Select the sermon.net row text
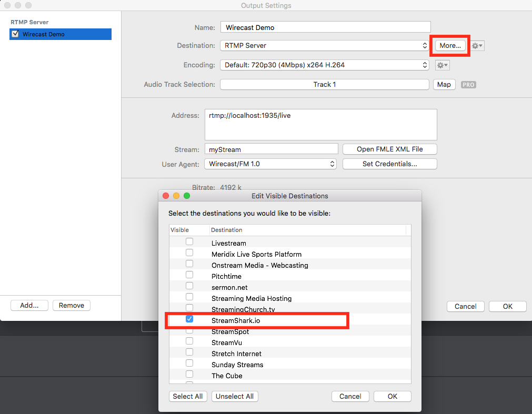532x414 pixels. click(229, 288)
